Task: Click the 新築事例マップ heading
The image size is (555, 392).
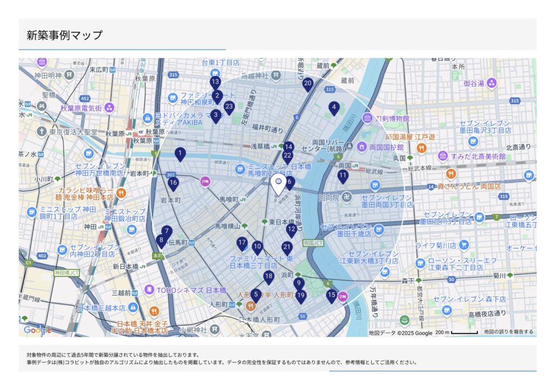Action: (64, 35)
